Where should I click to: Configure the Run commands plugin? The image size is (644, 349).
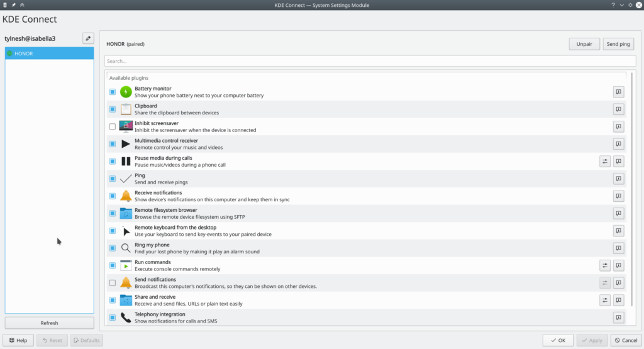click(x=604, y=265)
